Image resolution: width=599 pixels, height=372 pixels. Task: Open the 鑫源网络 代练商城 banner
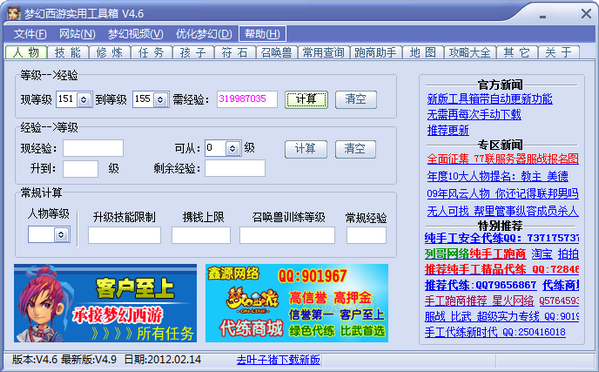pyautogui.click(x=297, y=303)
